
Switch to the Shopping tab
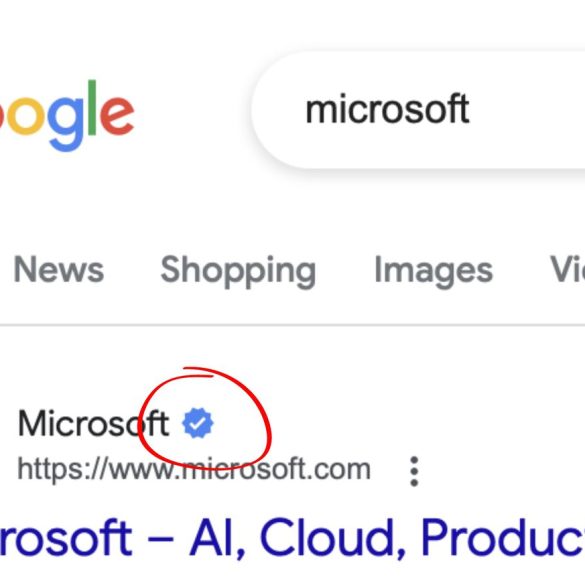pyautogui.click(x=238, y=271)
